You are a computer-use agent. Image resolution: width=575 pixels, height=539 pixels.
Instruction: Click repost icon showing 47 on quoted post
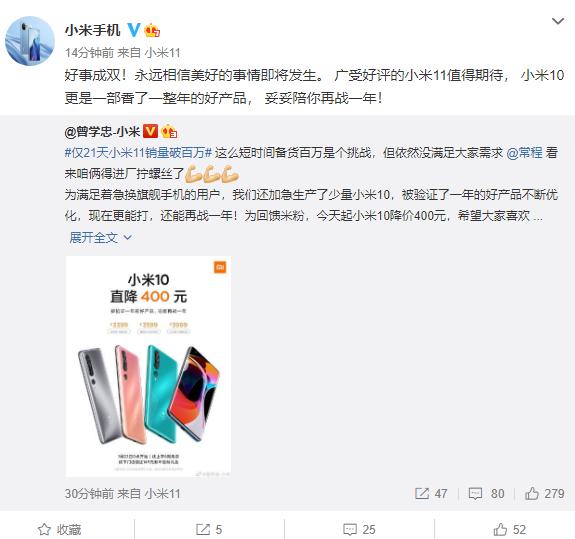point(422,494)
